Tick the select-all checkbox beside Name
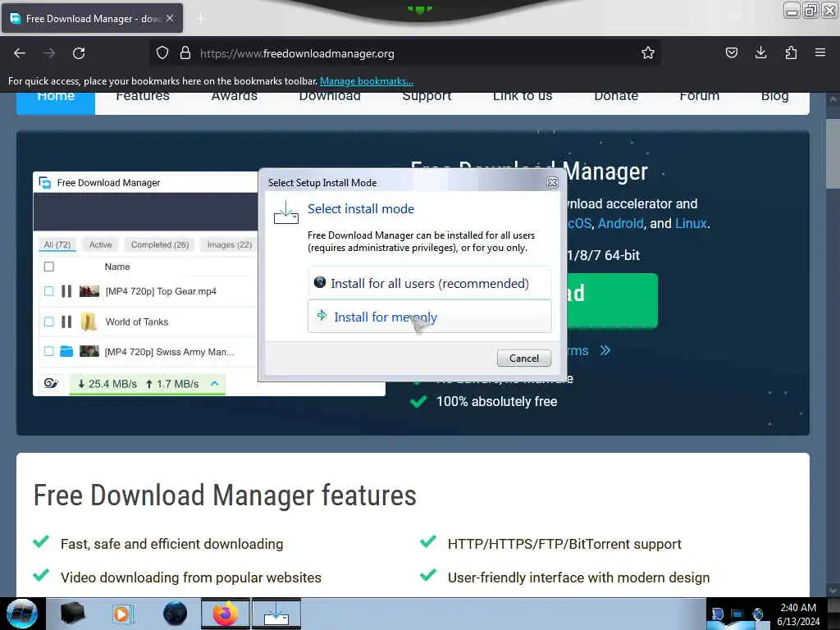 tap(48, 267)
